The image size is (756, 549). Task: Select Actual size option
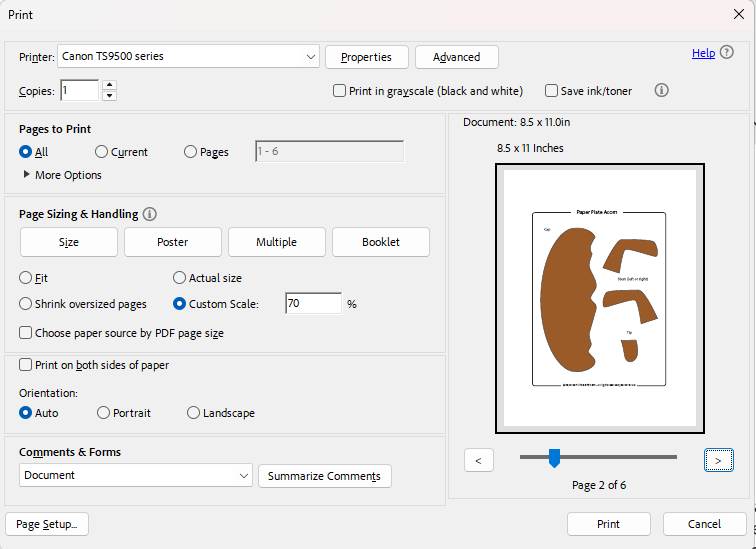[x=179, y=278]
